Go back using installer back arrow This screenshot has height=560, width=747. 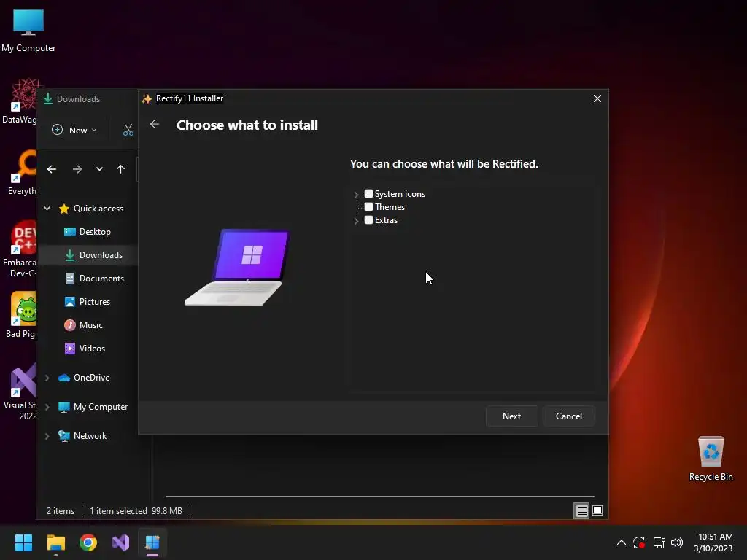[x=155, y=124]
